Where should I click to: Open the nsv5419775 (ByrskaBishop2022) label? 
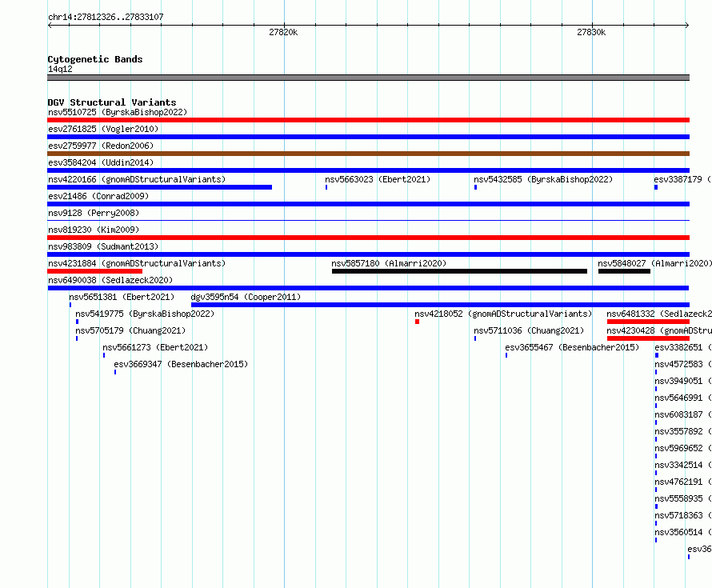(x=145, y=314)
